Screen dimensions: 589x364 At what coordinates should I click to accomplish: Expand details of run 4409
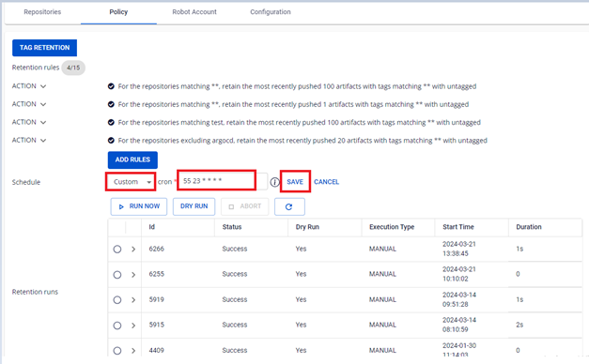pyautogui.click(x=133, y=351)
